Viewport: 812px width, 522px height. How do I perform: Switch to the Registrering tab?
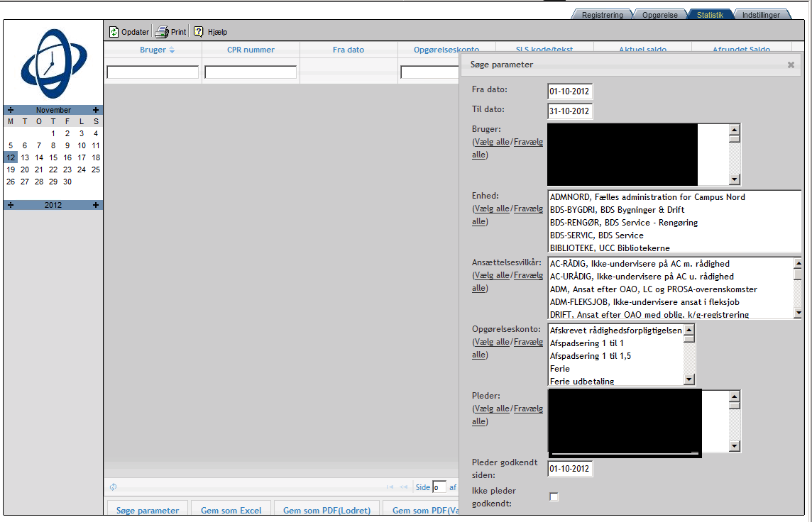[602, 15]
